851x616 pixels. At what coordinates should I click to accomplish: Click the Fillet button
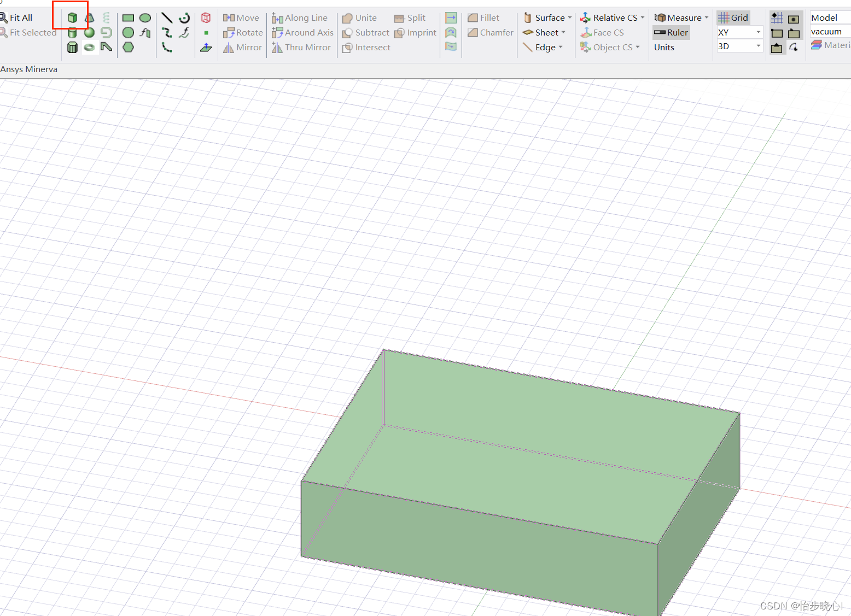point(483,18)
